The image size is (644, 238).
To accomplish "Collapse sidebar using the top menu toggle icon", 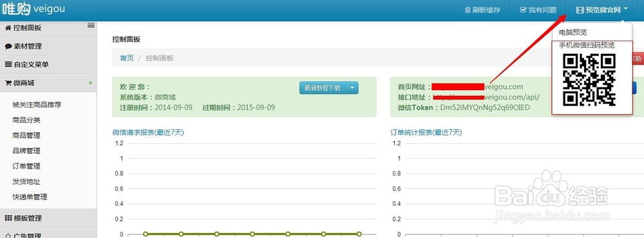I will 91,26.
